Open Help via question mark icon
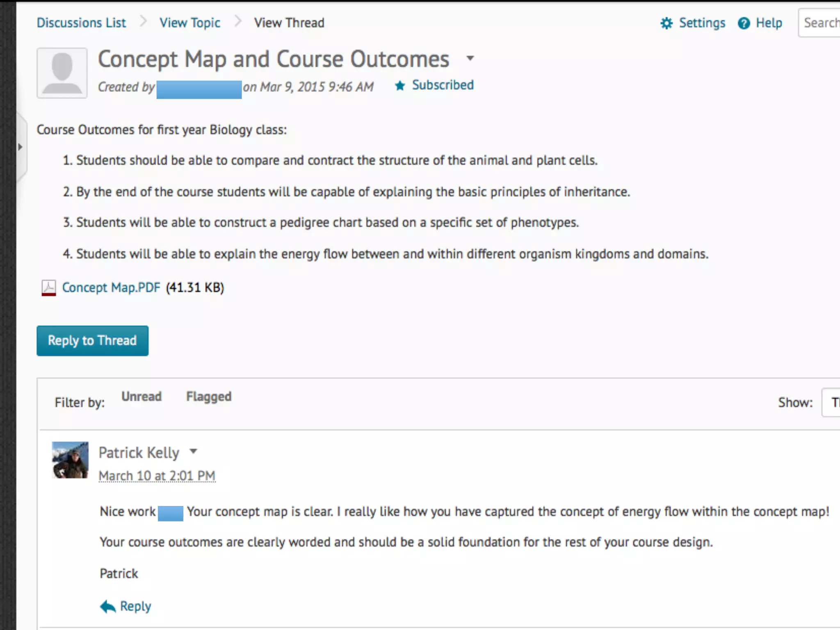The height and width of the screenshot is (630, 840). coord(744,23)
